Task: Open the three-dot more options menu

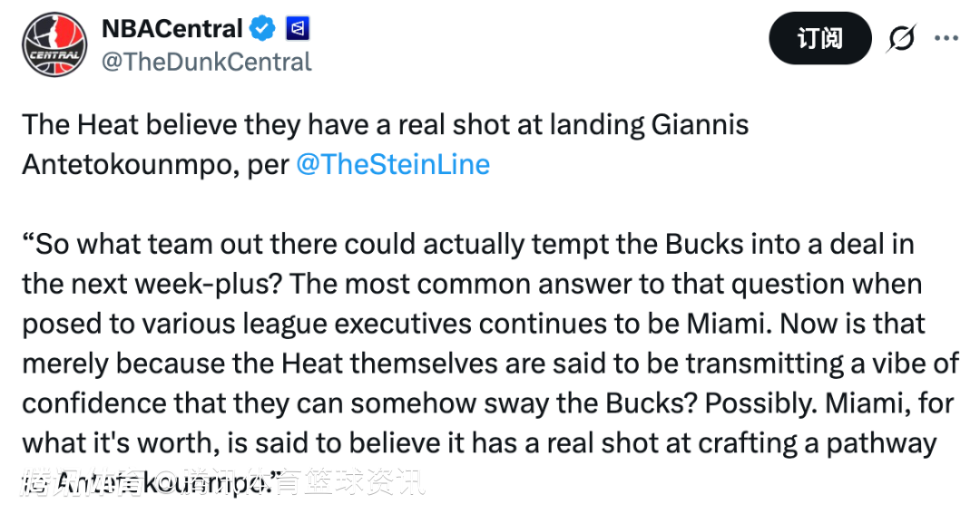Action: point(946,38)
